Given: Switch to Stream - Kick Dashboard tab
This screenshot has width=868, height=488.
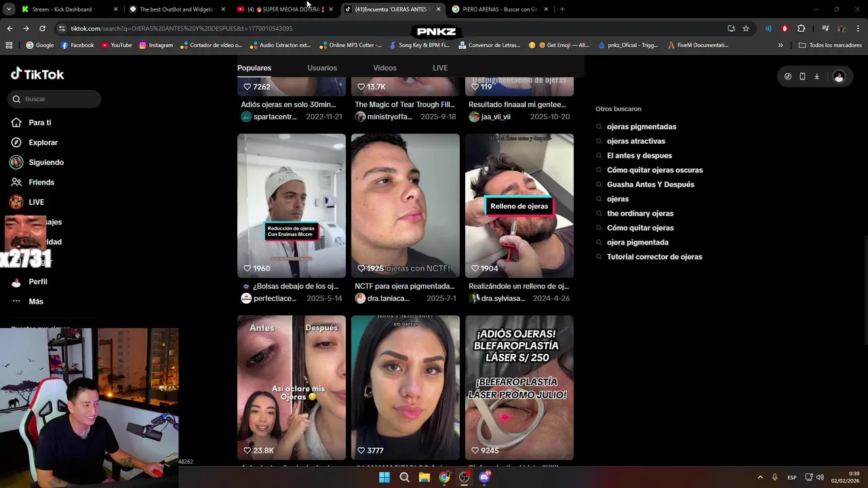Looking at the screenshot, I should click(68, 9).
